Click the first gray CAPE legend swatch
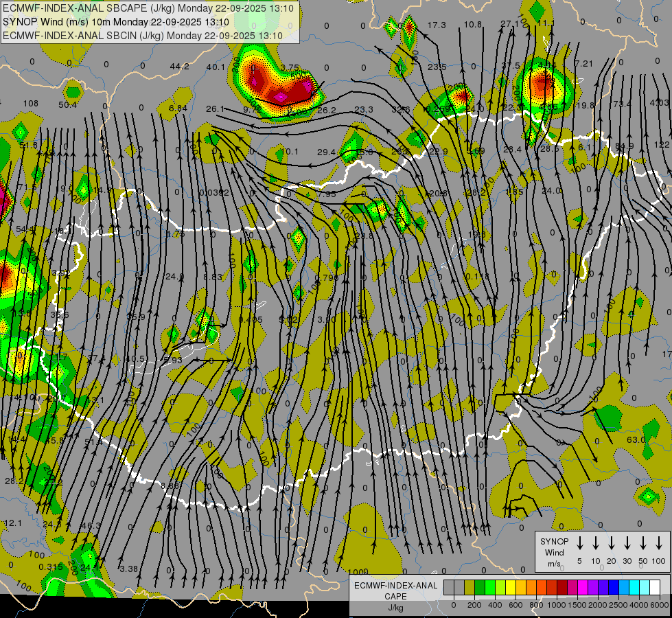Viewport: 672px width, 618px height. click(x=449, y=588)
